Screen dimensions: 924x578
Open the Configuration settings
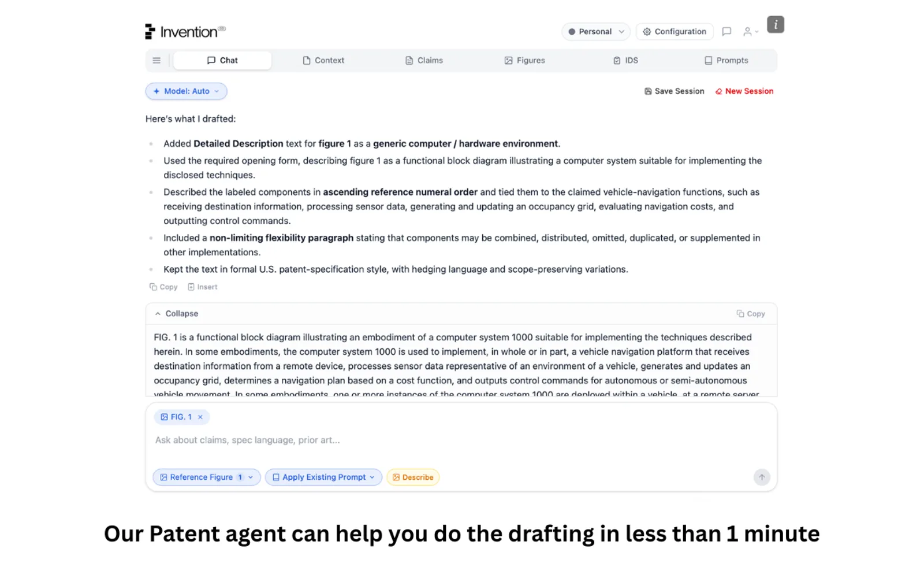[x=675, y=32]
